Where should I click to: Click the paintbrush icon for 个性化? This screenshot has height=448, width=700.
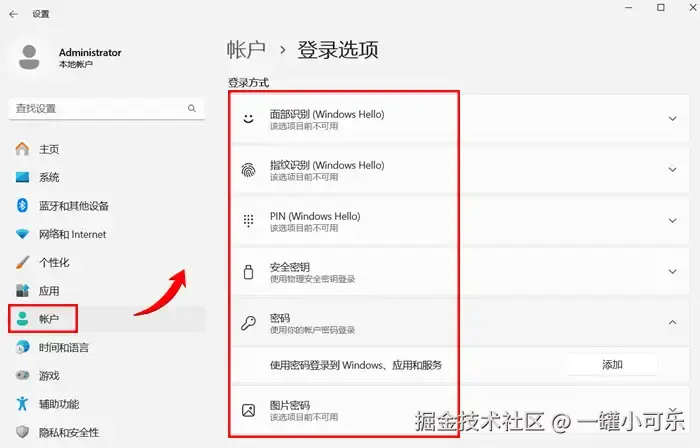[22, 262]
